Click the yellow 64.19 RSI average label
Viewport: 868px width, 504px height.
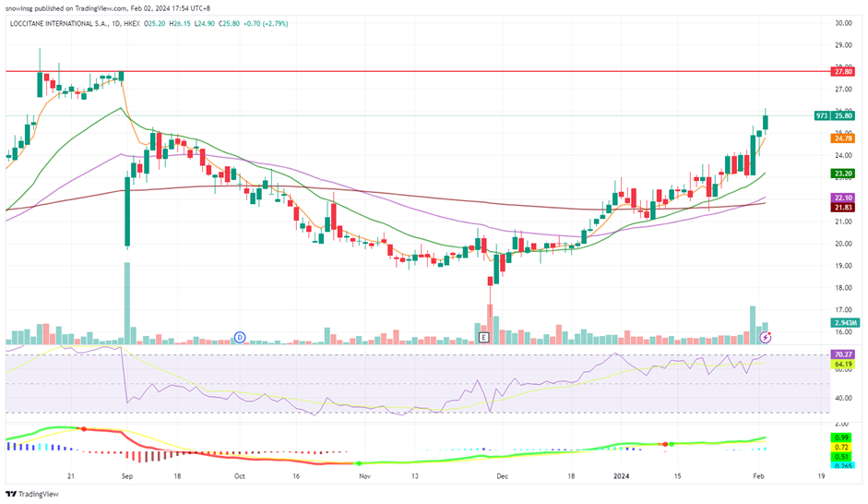point(843,365)
